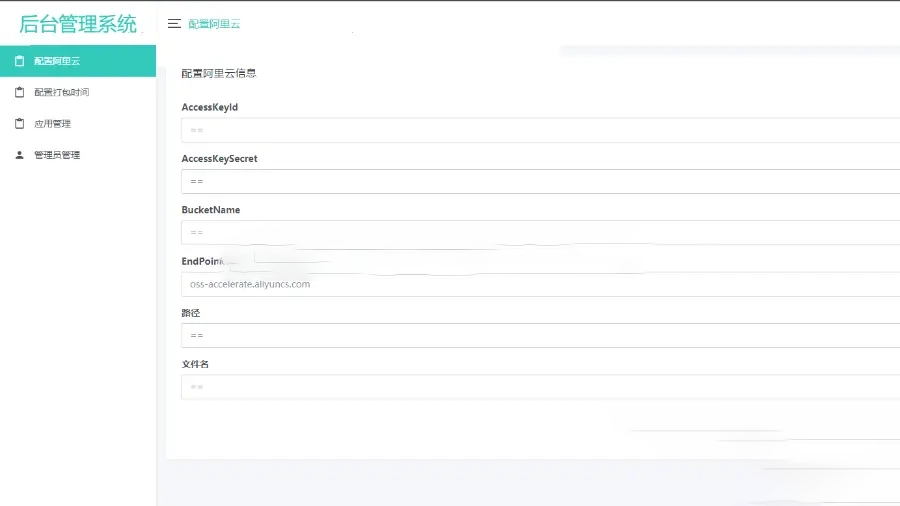Click the 配置阿里云信息 form heading

coord(218,73)
